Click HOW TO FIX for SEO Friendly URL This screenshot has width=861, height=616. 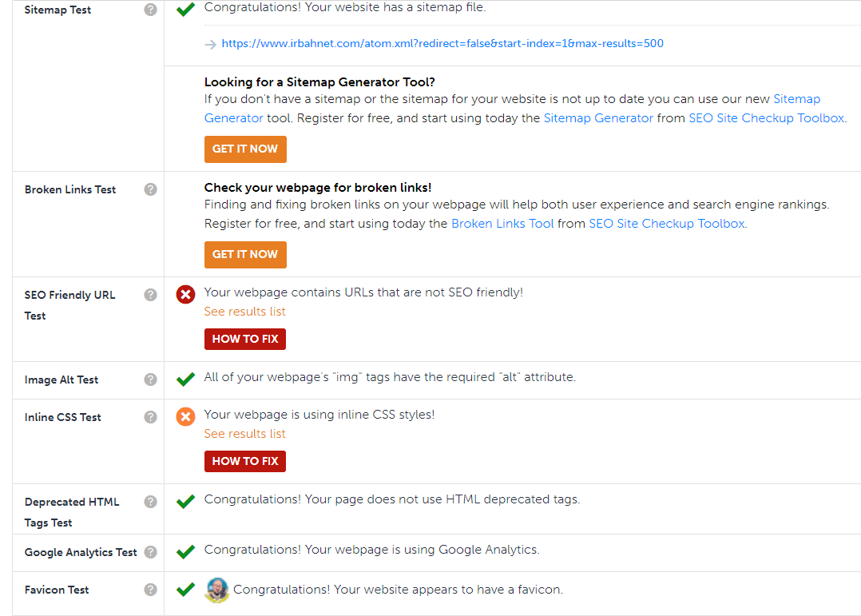tap(244, 339)
